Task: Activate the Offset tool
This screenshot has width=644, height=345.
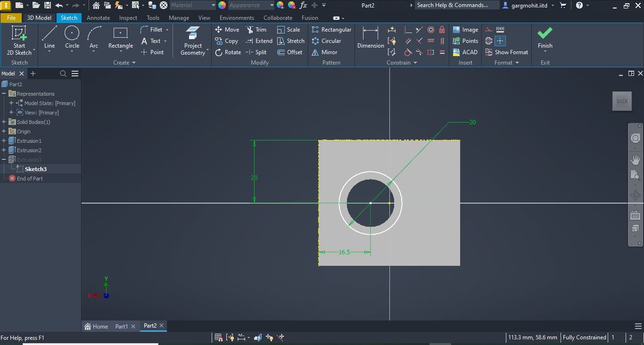Action: [x=289, y=52]
